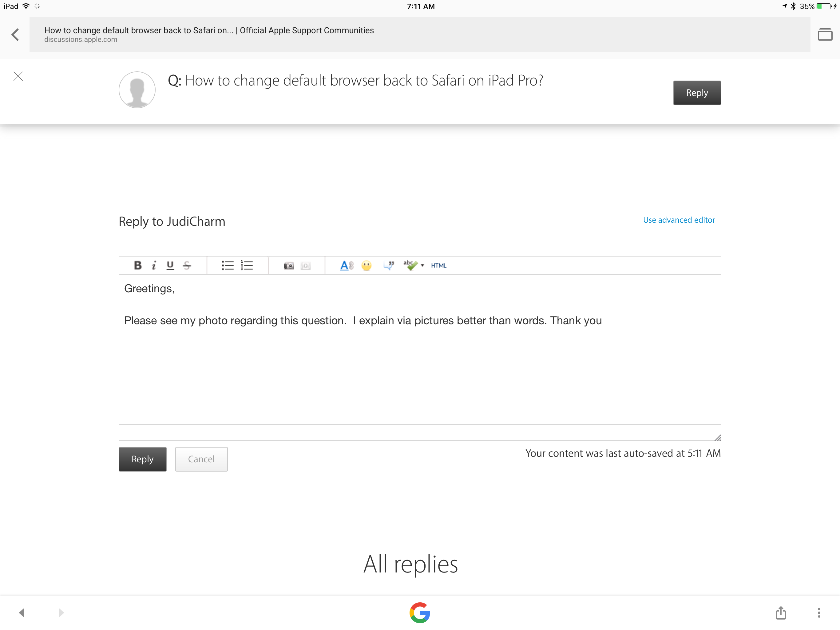Open the emoticon smiley picker
The height and width of the screenshot is (630, 840).
(x=367, y=265)
